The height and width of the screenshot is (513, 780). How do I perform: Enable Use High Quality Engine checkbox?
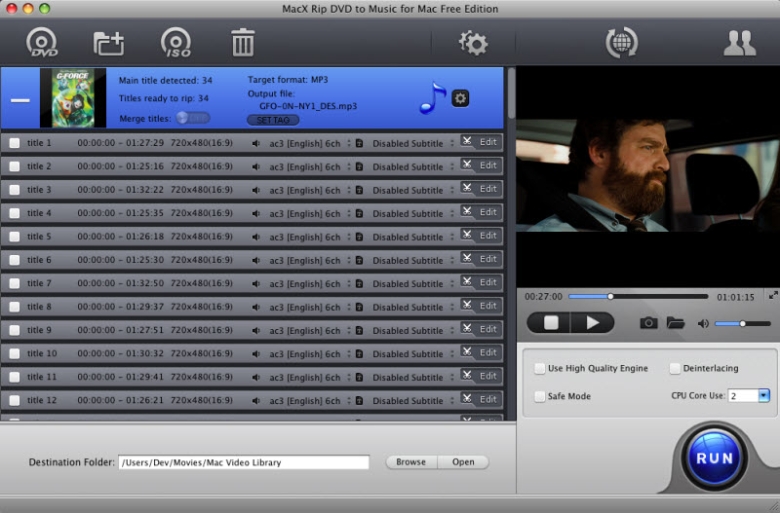click(x=540, y=368)
